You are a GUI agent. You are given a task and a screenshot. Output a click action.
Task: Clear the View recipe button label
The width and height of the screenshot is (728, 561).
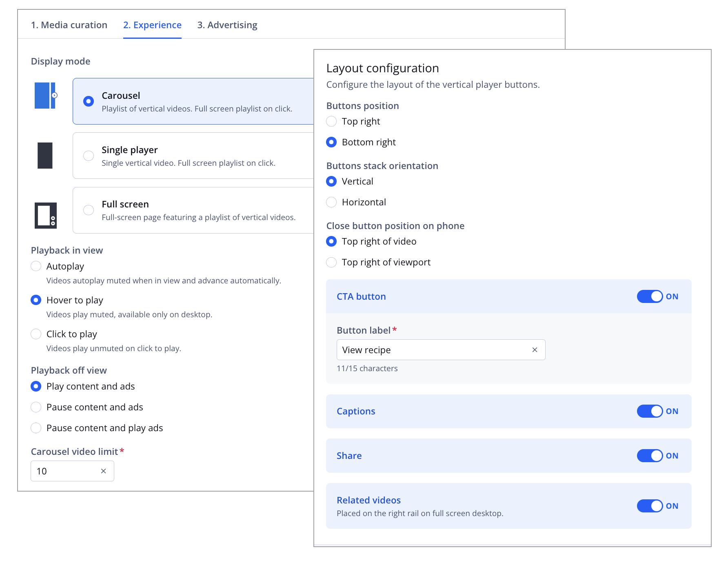click(x=535, y=350)
